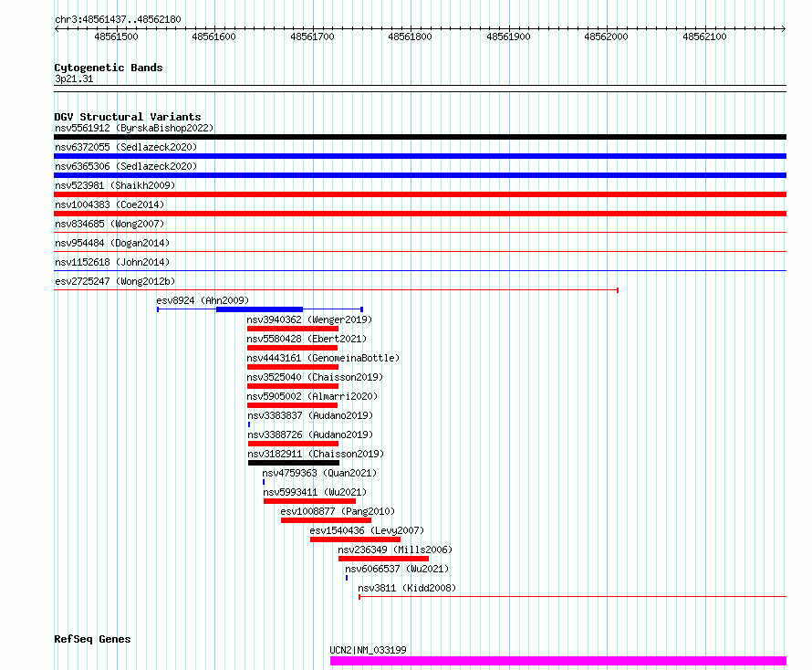The width and height of the screenshot is (812, 670).
Task: Click the small blue nsv4759363 mark
Action: click(264, 482)
